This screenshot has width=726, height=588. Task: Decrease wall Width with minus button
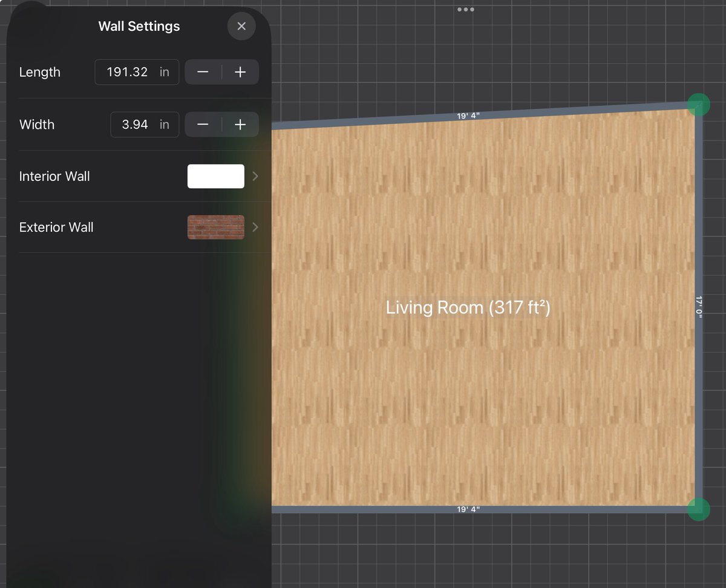203,125
